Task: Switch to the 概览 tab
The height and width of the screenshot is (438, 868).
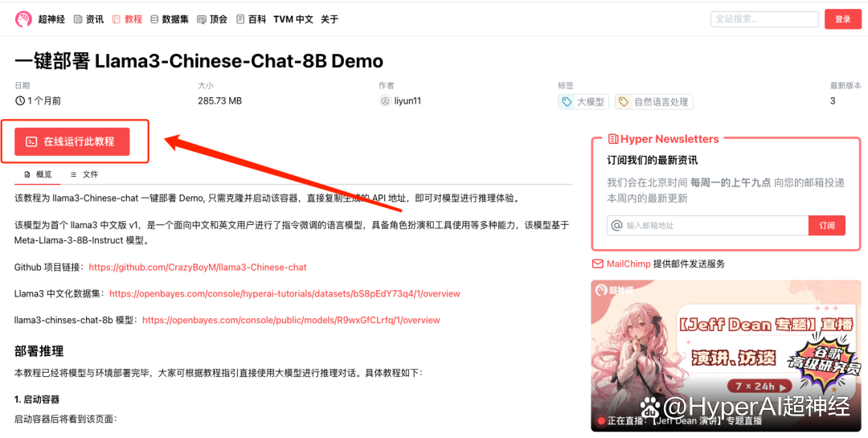Action: (x=39, y=174)
